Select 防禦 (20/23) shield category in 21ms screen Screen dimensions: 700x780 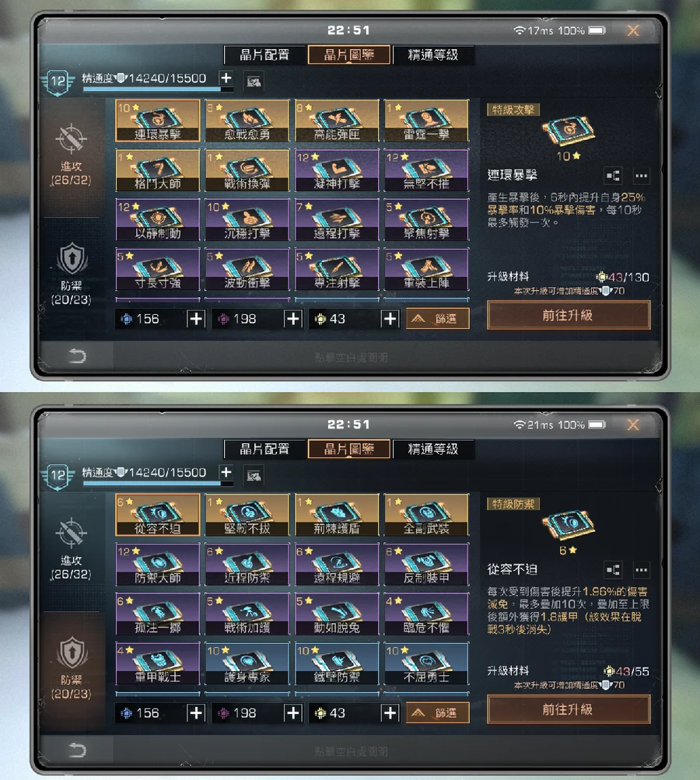coord(71,665)
